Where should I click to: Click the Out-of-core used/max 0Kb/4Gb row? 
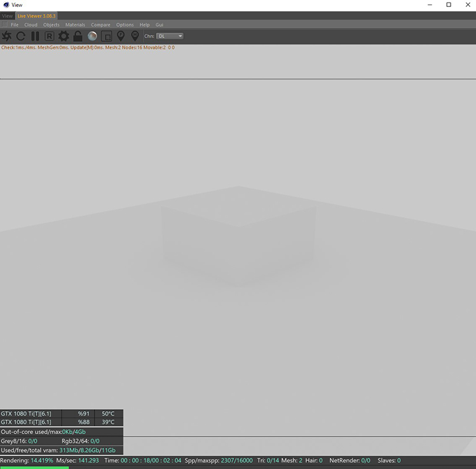pos(62,432)
